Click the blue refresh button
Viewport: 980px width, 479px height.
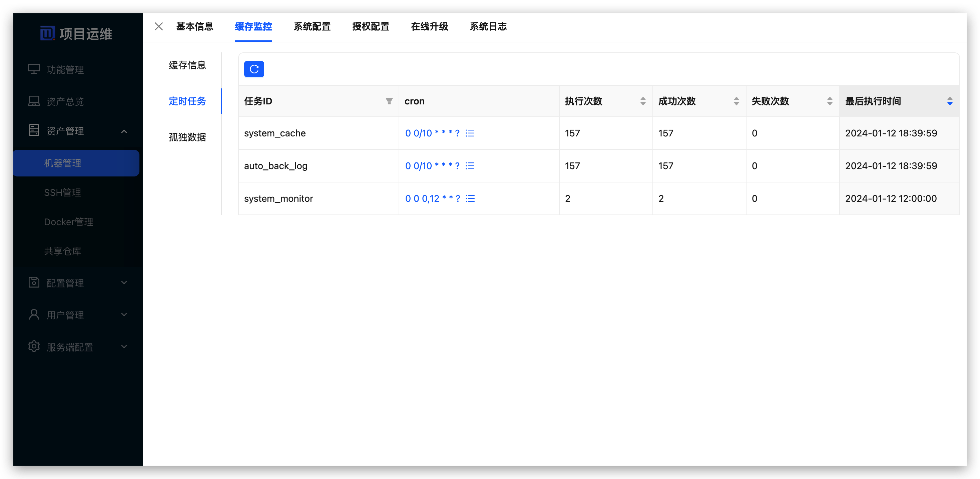coord(254,69)
